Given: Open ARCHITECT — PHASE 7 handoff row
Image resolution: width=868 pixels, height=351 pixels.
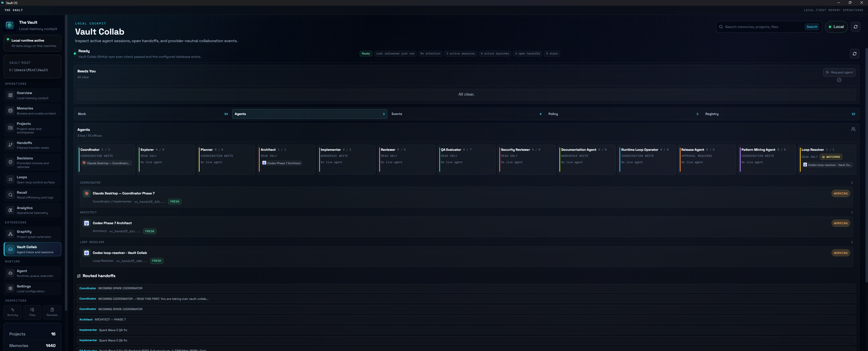Looking at the screenshot, I should tap(466, 320).
